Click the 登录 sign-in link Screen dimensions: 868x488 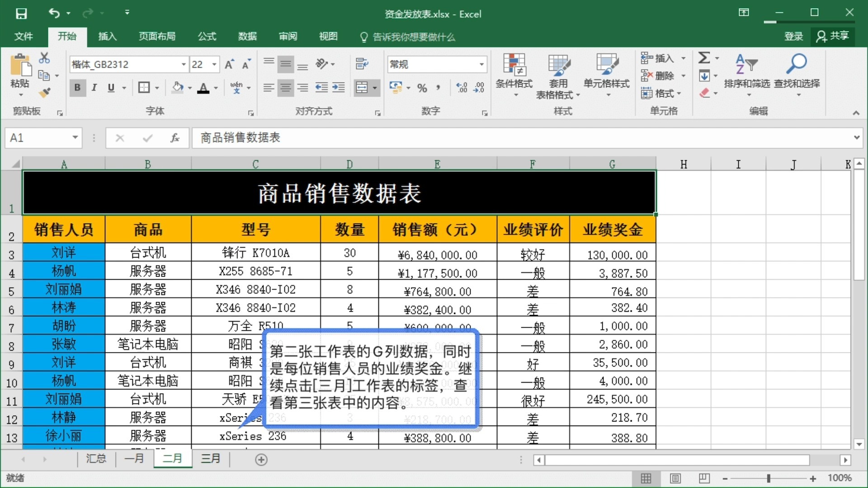tap(793, 36)
